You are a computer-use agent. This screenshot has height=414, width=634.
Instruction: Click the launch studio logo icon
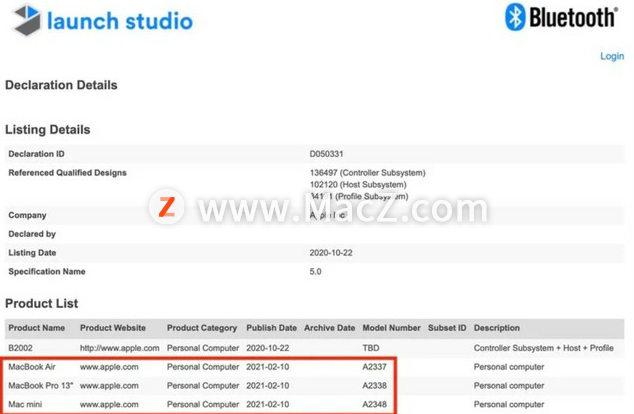coord(27,19)
